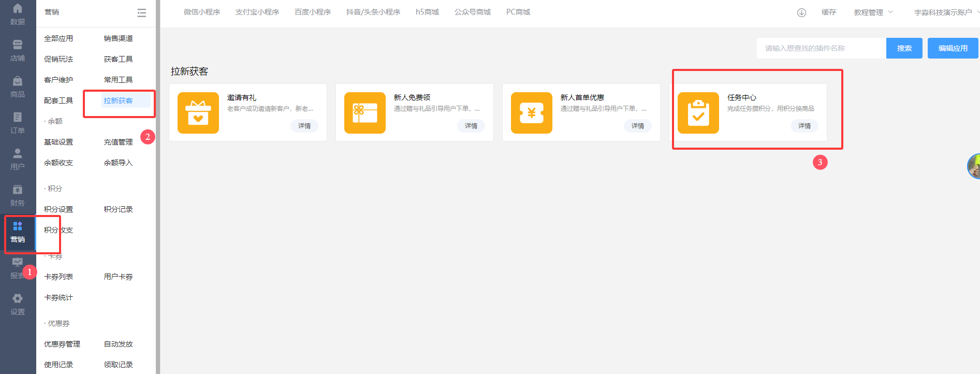Open the 任务中心 clipboard icon
Viewport: 980px width, 374px height.
(698, 113)
